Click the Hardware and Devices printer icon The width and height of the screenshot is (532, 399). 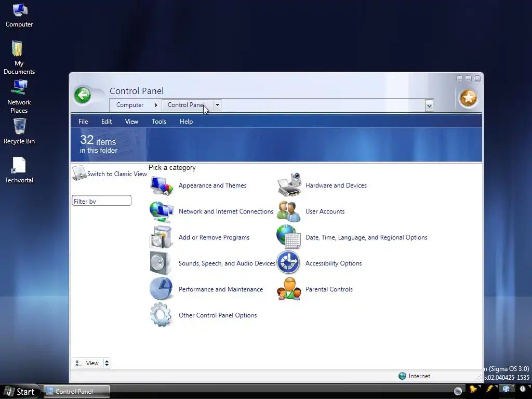(289, 185)
